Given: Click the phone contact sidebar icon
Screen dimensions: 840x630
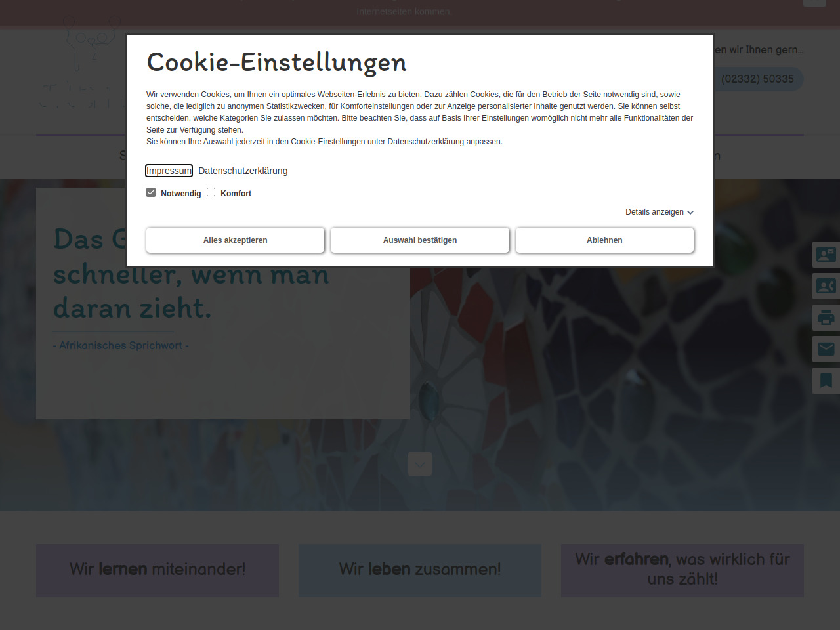Looking at the screenshot, I should 826,286.
